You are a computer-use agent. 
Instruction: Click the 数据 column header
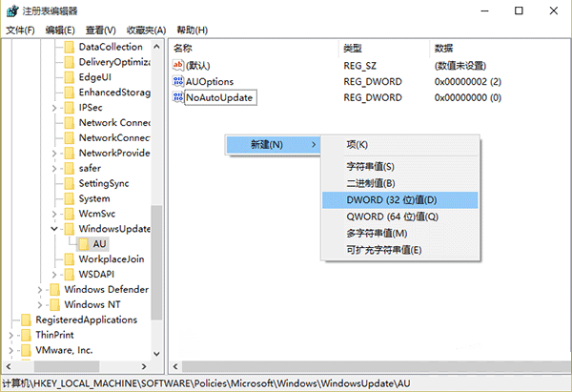tap(443, 48)
